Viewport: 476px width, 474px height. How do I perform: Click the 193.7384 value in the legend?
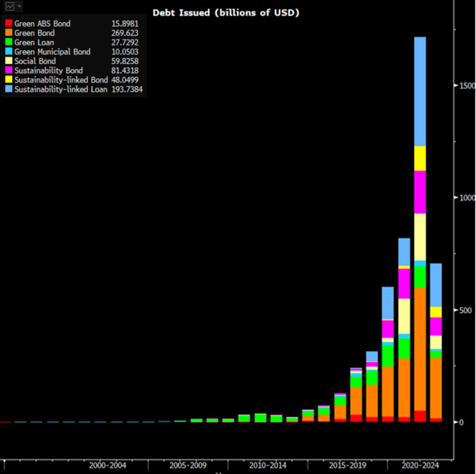point(127,89)
